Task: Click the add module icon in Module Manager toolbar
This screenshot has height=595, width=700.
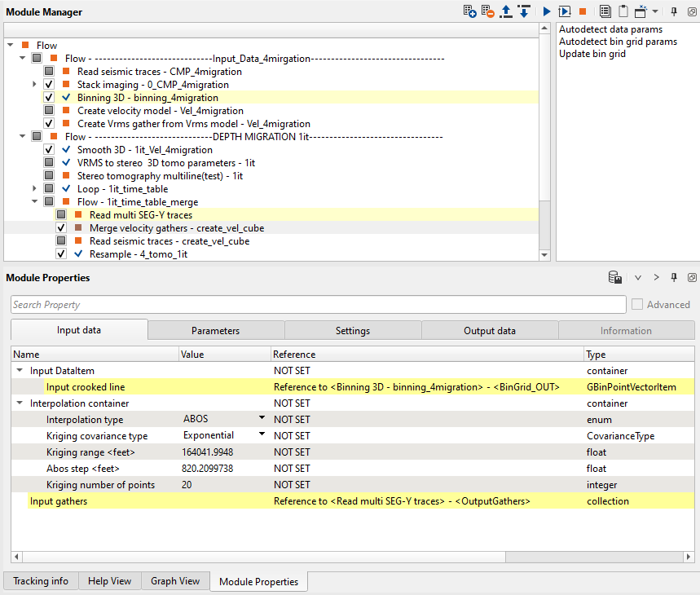Action: [469, 11]
